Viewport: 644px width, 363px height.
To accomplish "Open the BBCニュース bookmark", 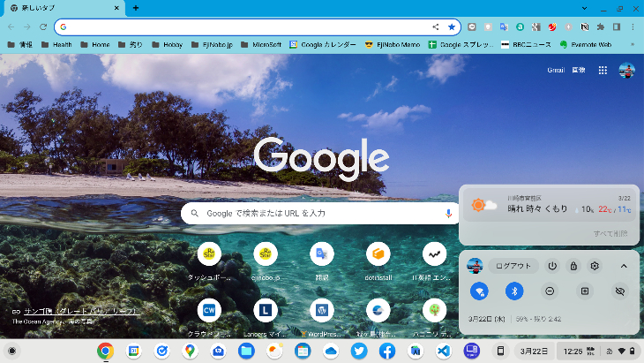I will point(527,44).
